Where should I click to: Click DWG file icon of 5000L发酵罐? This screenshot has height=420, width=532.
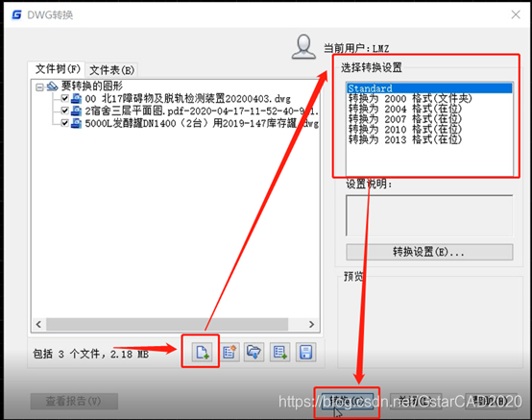point(76,123)
